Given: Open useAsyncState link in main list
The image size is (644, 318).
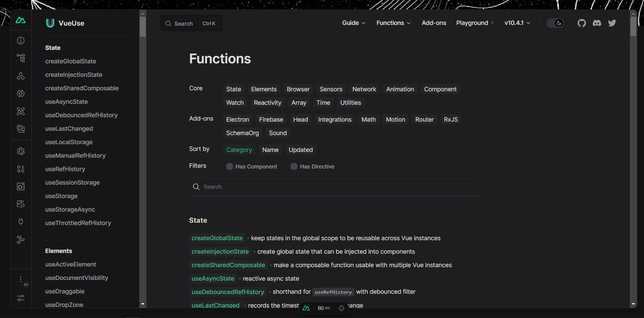Looking at the screenshot, I should (x=213, y=279).
